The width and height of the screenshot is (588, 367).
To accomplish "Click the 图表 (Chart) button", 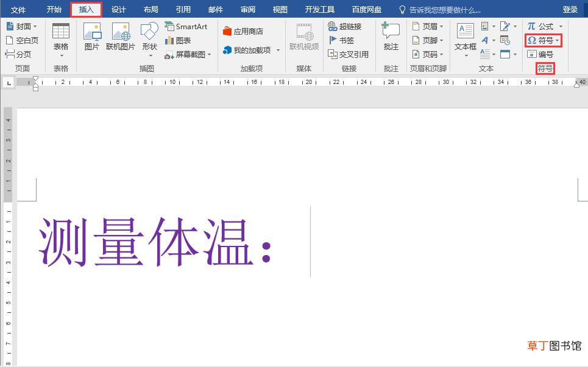I will pos(178,40).
